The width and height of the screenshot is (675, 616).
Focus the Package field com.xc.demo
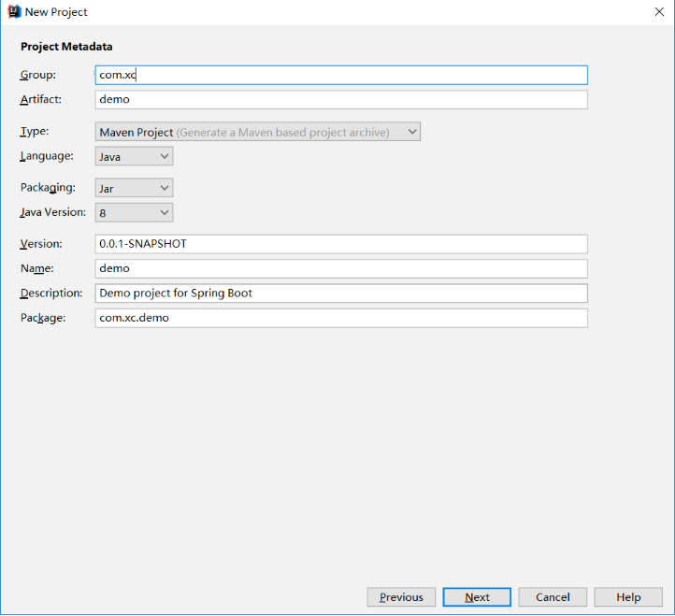pos(341,318)
